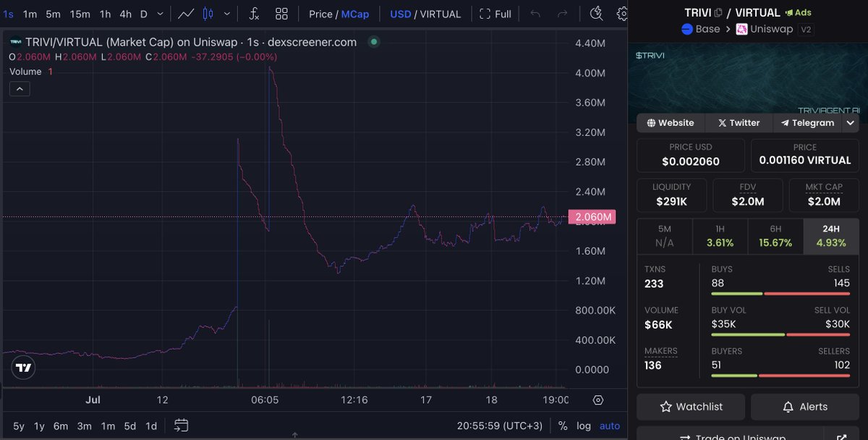Copy TRIVI token address icon
This screenshot has height=440, width=868.
[x=718, y=12]
